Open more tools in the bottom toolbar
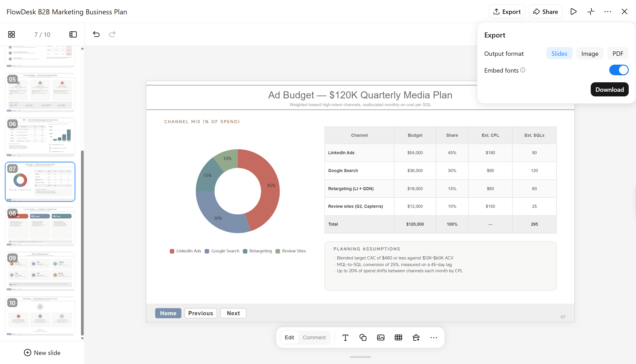This screenshot has height=364, width=636. click(x=433, y=338)
